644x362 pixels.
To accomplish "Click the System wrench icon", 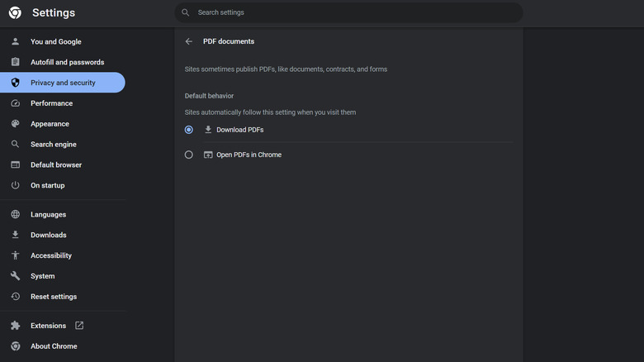I will (15, 276).
